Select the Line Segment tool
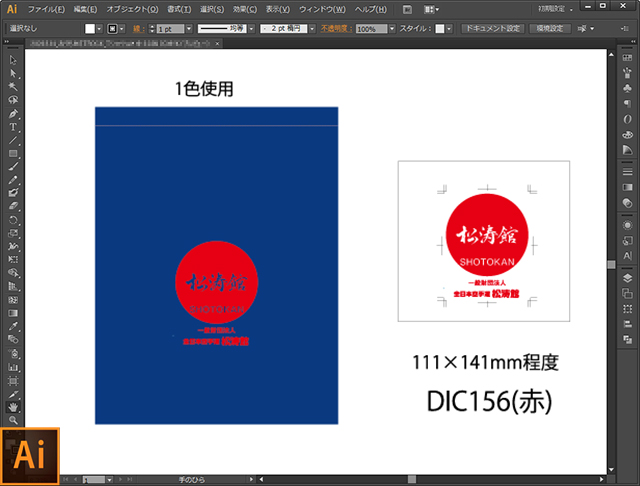Screen dimensions: 640x486 coord(13,140)
